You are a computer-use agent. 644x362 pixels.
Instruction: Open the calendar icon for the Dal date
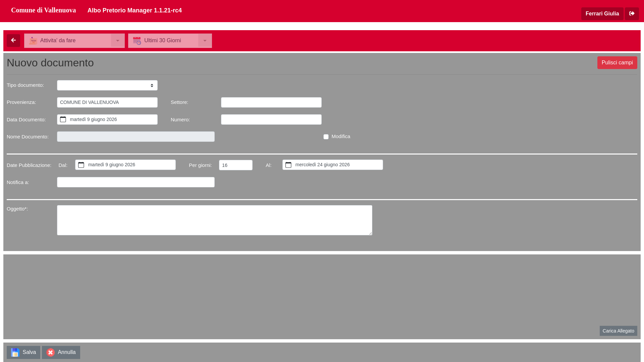81,165
